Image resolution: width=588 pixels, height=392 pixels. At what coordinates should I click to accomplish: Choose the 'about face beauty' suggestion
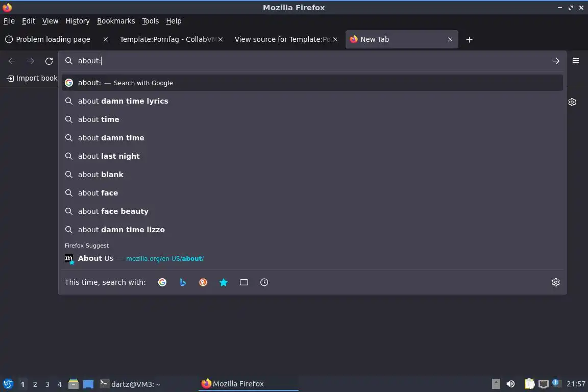[312, 211]
